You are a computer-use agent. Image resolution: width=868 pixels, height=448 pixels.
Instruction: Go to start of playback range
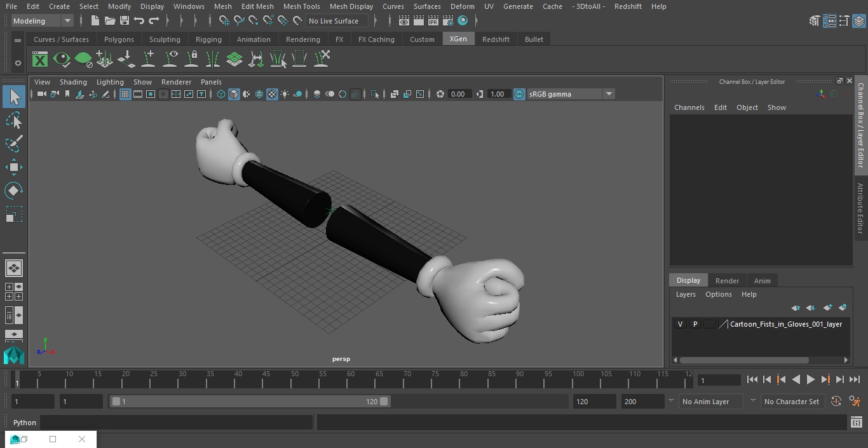tap(752, 379)
